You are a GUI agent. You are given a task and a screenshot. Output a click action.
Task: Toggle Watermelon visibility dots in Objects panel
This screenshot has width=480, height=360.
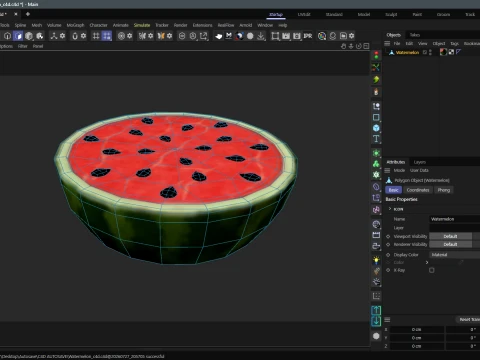click(x=430, y=52)
